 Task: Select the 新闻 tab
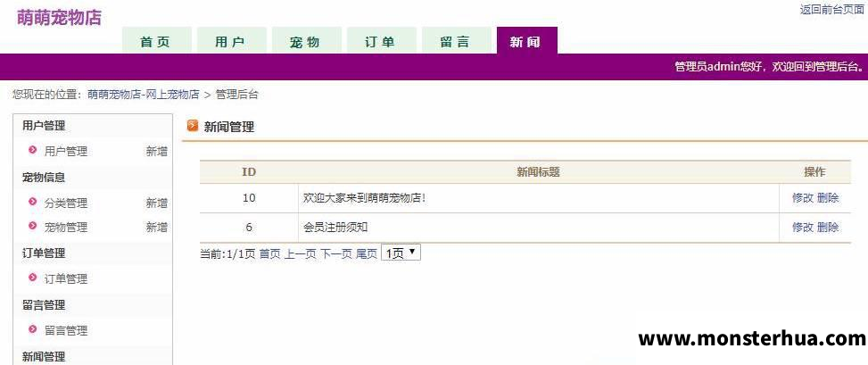pyautogui.click(x=526, y=41)
